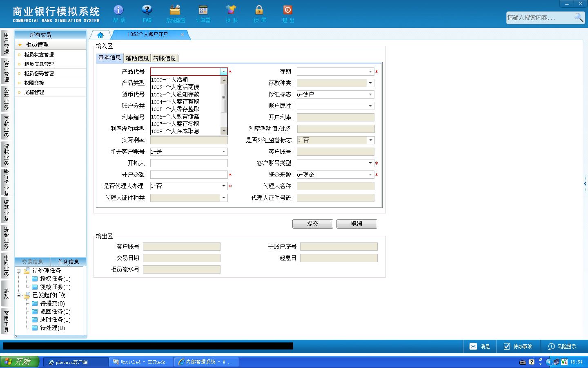The width and height of the screenshot is (588, 368).
Task: Switch to the 任务信息 panel tab
Action: [68, 262]
